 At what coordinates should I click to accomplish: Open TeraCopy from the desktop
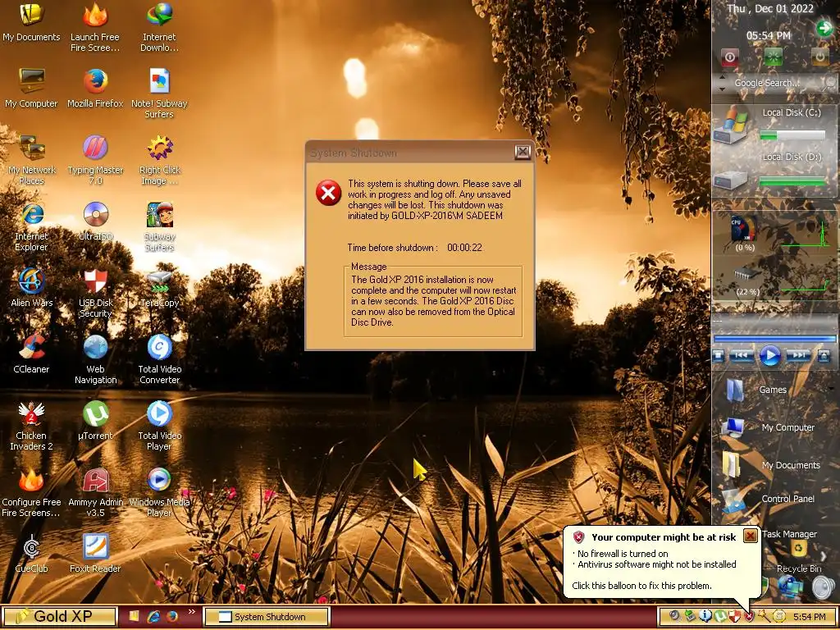159,288
